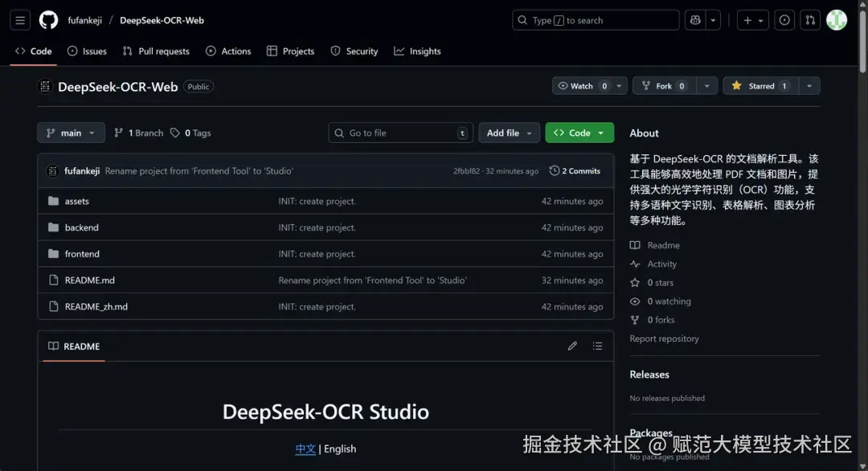868x471 pixels.
Task: View the 0 Tags link
Action: coord(190,133)
